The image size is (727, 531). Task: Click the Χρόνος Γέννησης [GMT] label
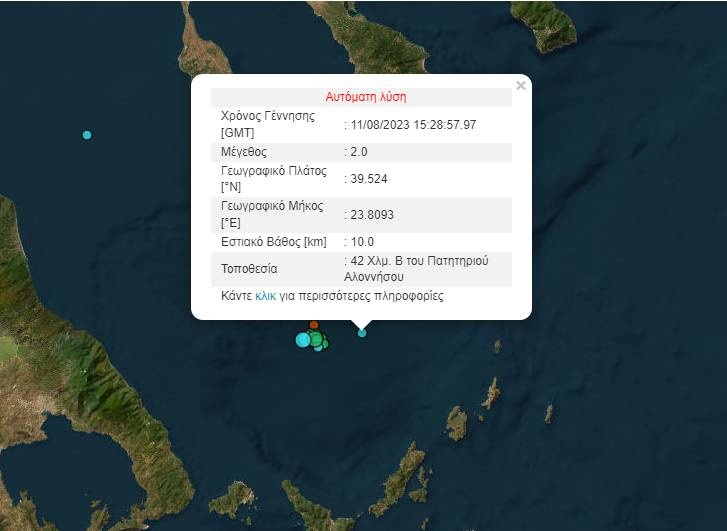[267, 124]
